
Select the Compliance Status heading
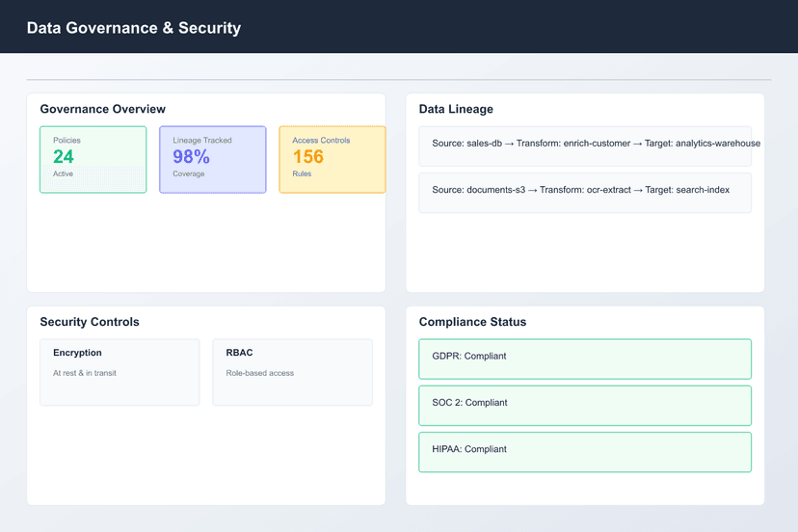click(x=473, y=322)
